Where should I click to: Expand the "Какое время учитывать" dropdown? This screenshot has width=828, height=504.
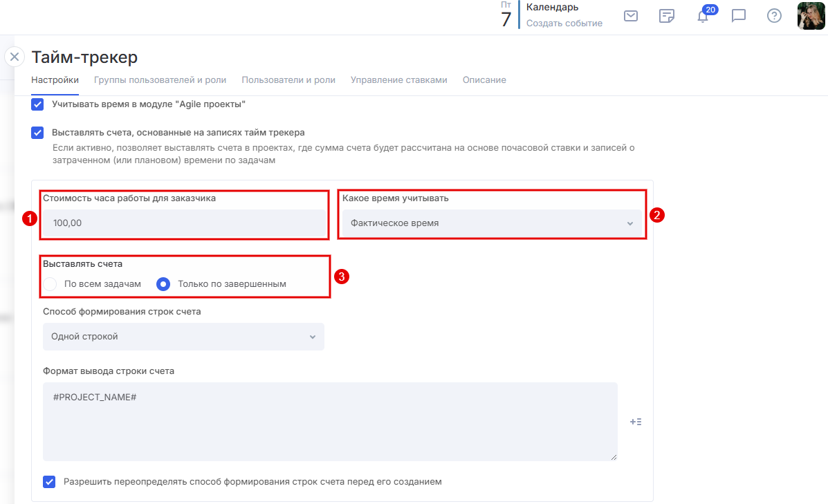(491, 223)
